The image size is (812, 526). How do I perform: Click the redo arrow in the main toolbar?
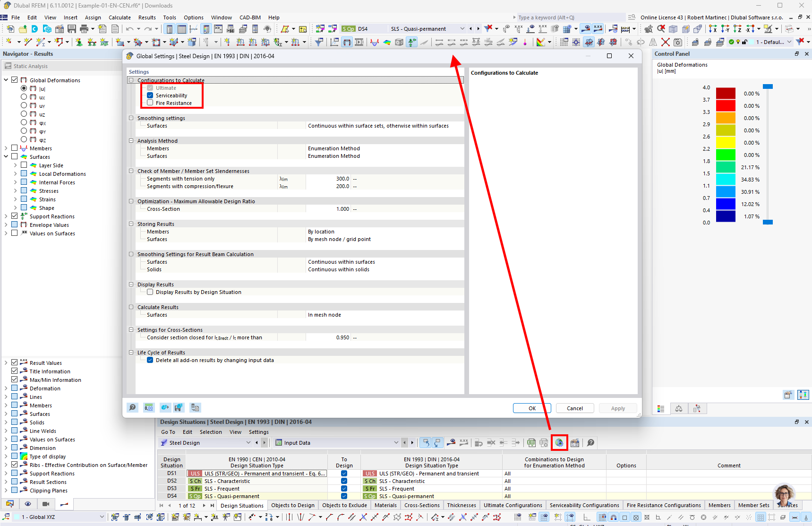point(148,29)
